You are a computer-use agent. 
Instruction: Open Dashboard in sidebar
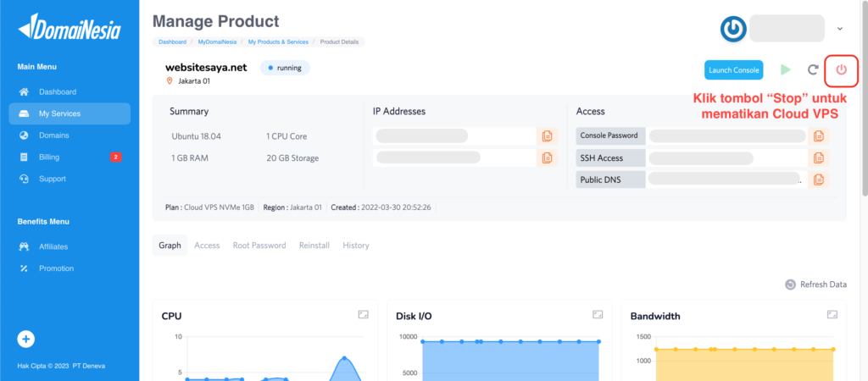[70, 91]
